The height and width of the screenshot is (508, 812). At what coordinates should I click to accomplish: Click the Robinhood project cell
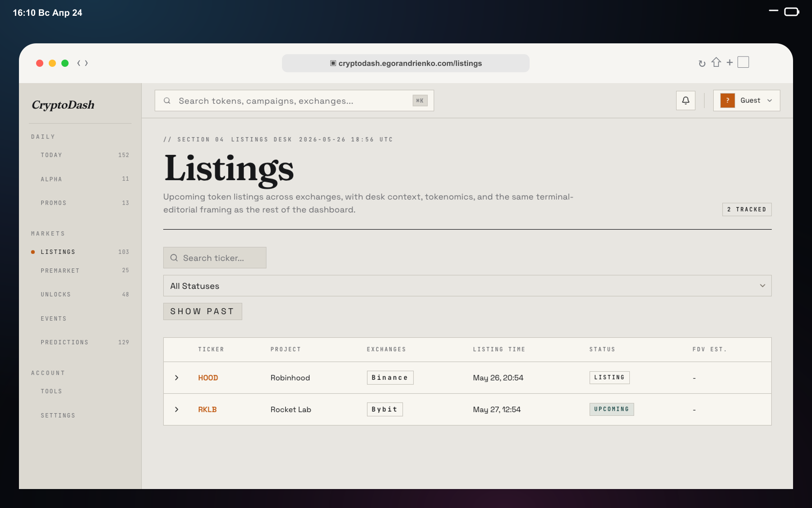click(290, 378)
